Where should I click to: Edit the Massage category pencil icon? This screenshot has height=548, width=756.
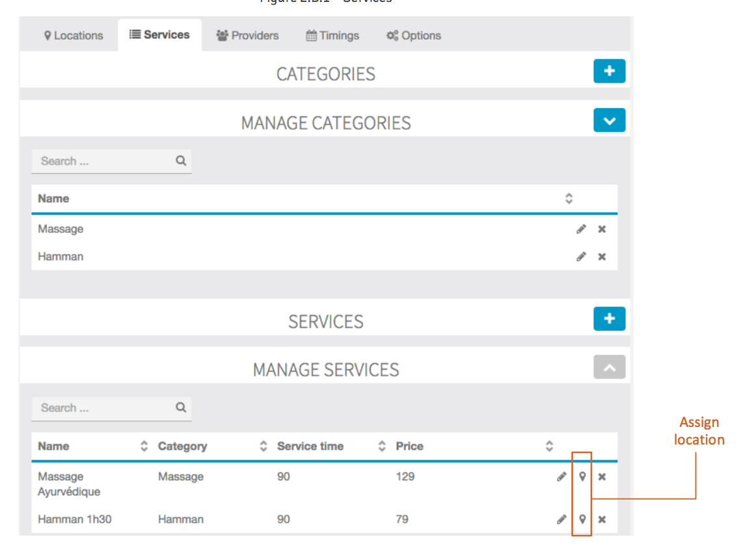coord(581,229)
